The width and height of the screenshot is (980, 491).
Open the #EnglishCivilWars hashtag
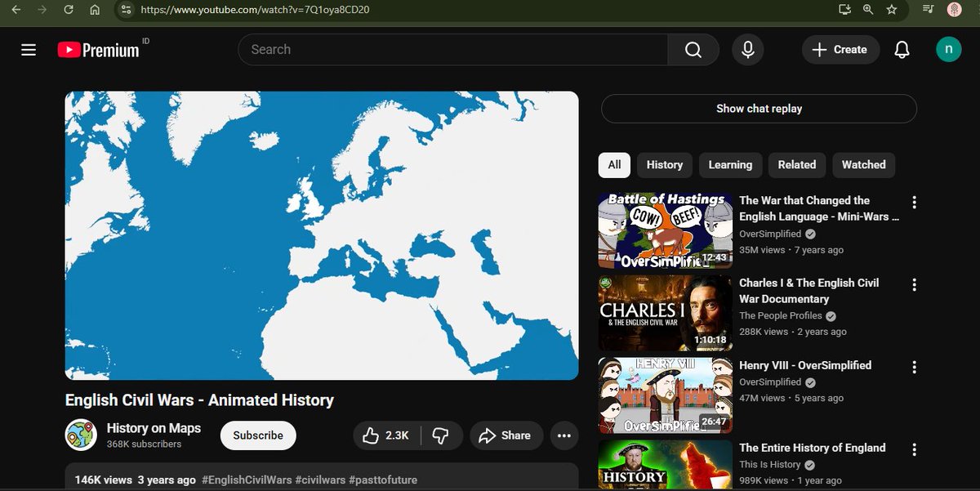click(x=247, y=480)
